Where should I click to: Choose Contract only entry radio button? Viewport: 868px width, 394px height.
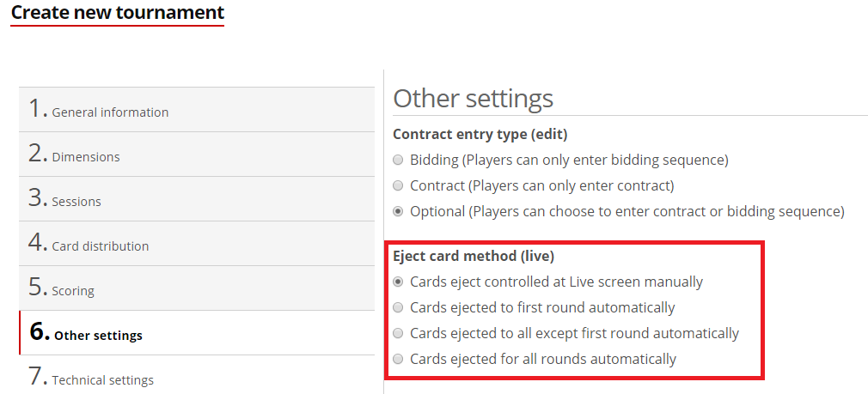coord(398,185)
